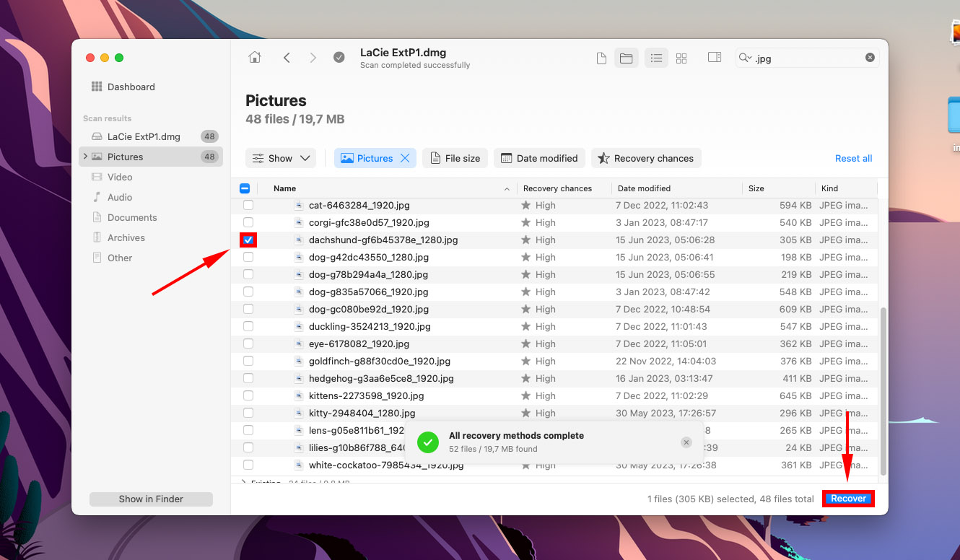The width and height of the screenshot is (960, 560).
Task: Select corgi-gfc38e0d57_1920.jpg file name
Action: 369,222
